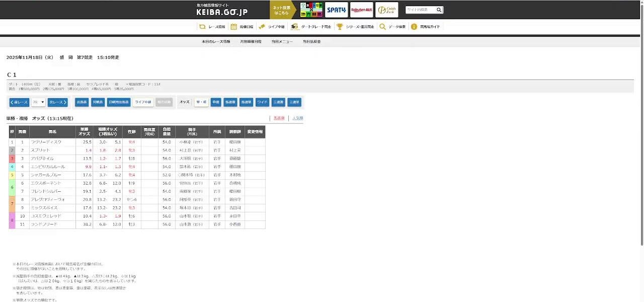Click the 出馬表 button
644x302 pixels.
coord(82,102)
